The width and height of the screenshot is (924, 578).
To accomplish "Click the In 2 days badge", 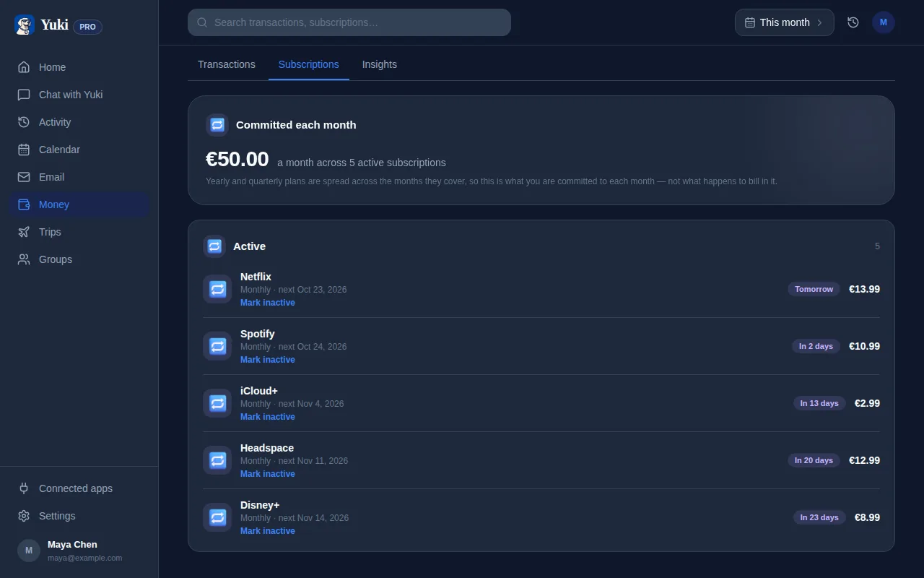I will (x=816, y=346).
